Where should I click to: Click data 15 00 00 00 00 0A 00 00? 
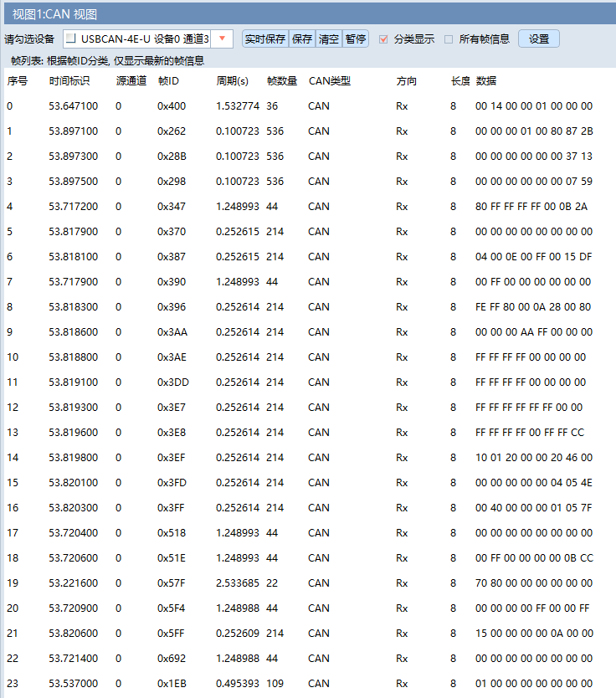(x=534, y=633)
